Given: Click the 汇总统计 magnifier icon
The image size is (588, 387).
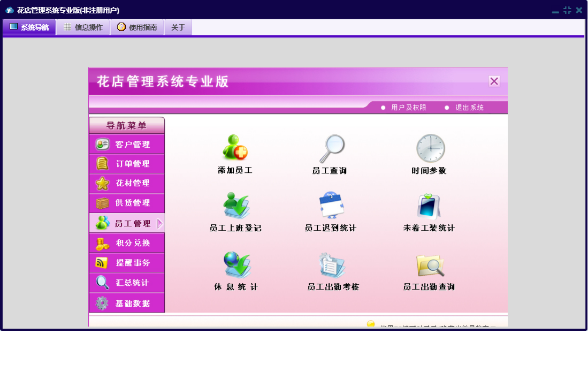Looking at the screenshot, I should tap(102, 282).
